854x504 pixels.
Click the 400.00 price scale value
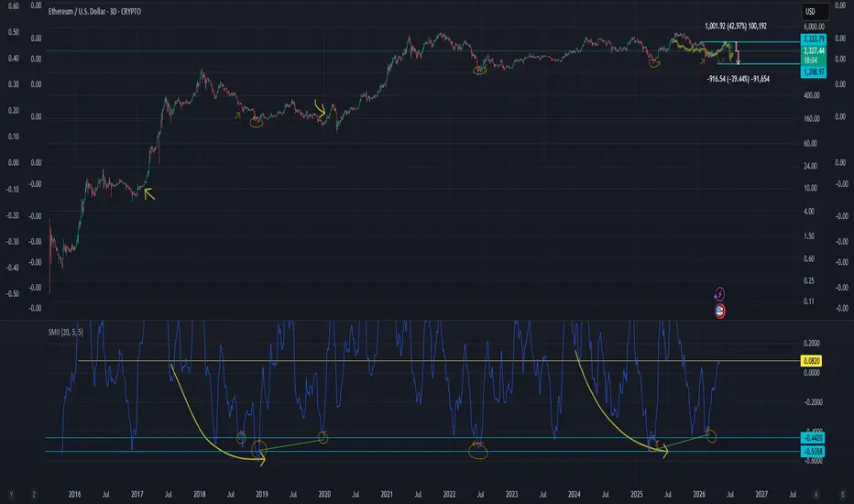(x=812, y=95)
